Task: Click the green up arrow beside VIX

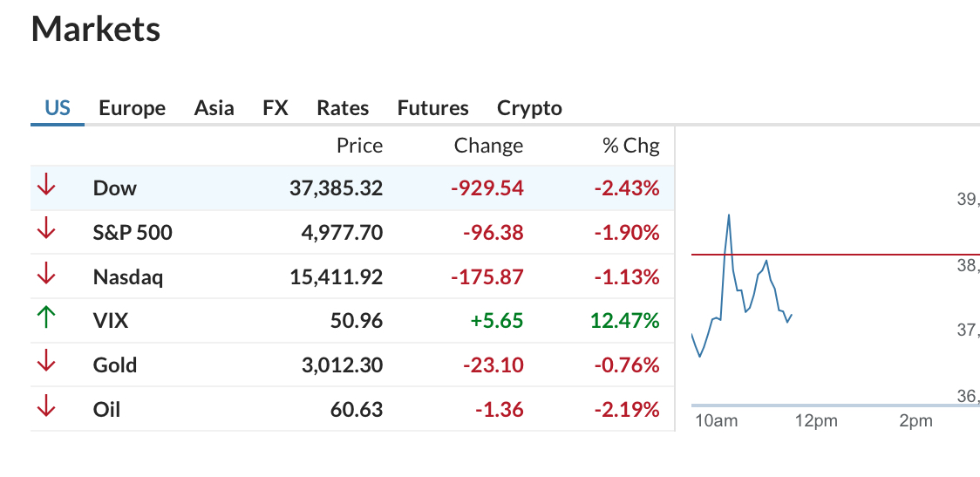Action: coord(46,319)
